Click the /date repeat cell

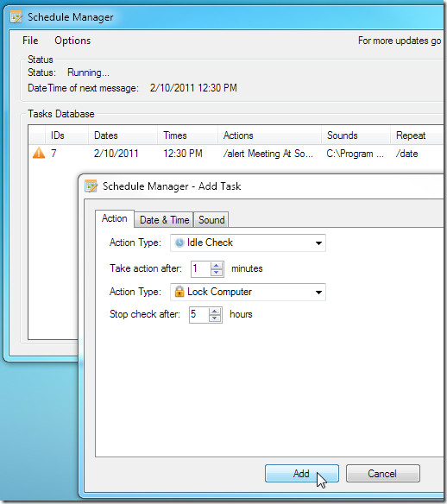tap(406, 154)
